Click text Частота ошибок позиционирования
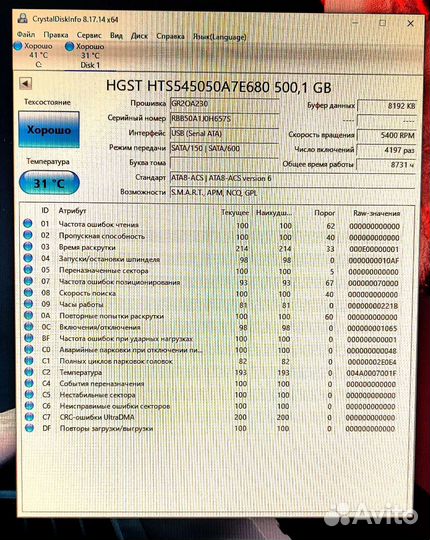The image size is (430, 540). (x=119, y=282)
